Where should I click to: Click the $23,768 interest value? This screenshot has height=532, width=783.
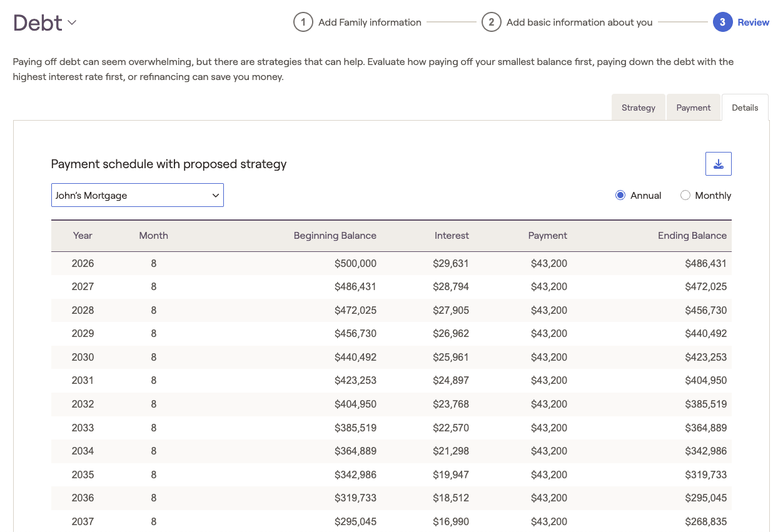click(x=451, y=404)
